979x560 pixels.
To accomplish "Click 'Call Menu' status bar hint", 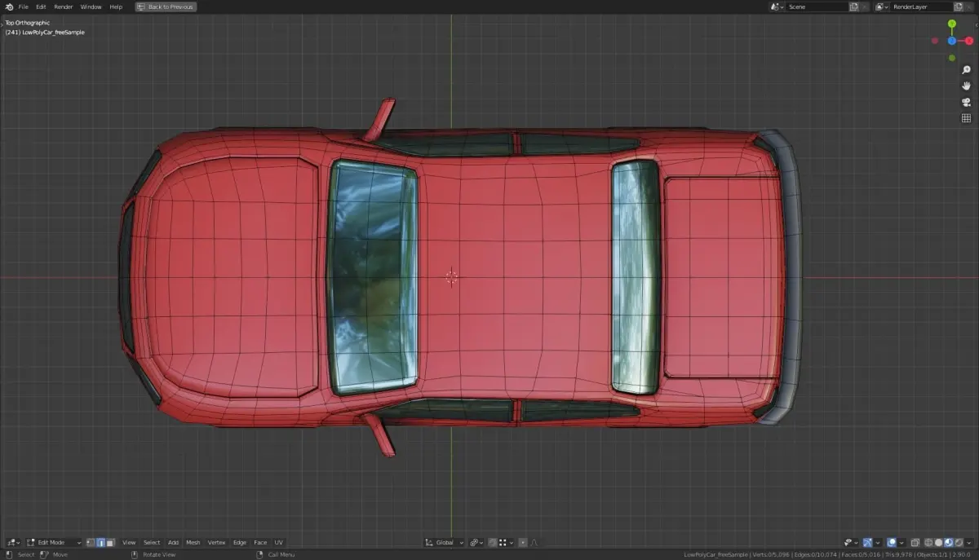I will coord(281,554).
